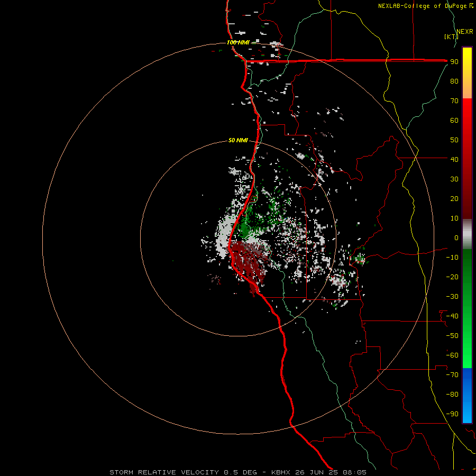
Task: Click the 10 value on the velocity scale
Action: tap(454, 218)
